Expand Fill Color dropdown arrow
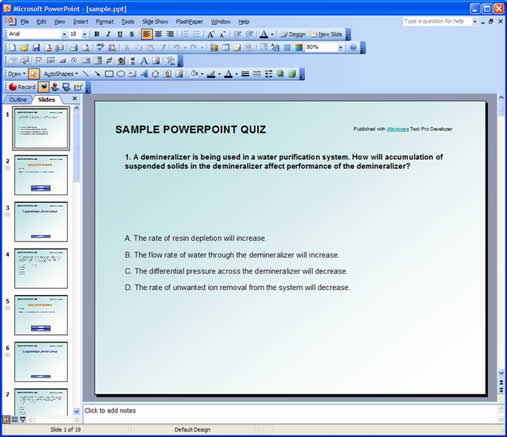The width and height of the screenshot is (507, 437). pyautogui.click(x=202, y=74)
